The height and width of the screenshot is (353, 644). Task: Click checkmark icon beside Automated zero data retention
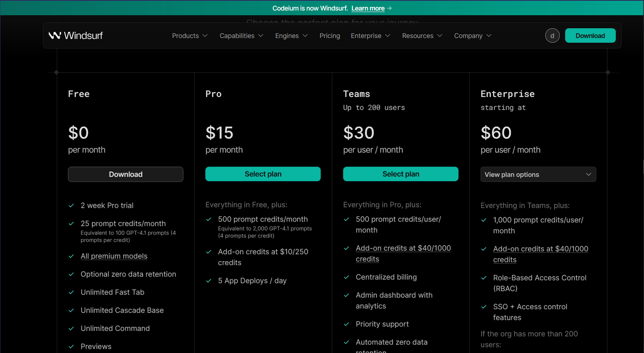(346, 343)
